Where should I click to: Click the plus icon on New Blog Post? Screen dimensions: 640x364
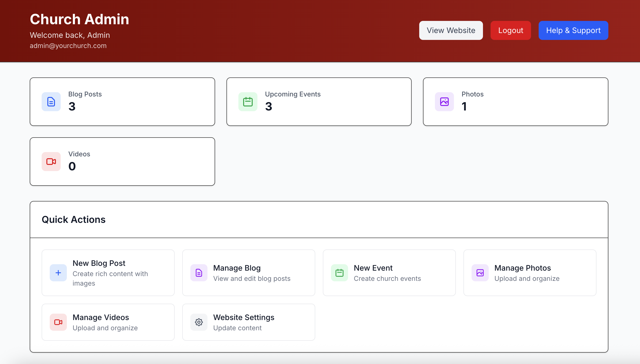pyautogui.click(x=58, y=273)
